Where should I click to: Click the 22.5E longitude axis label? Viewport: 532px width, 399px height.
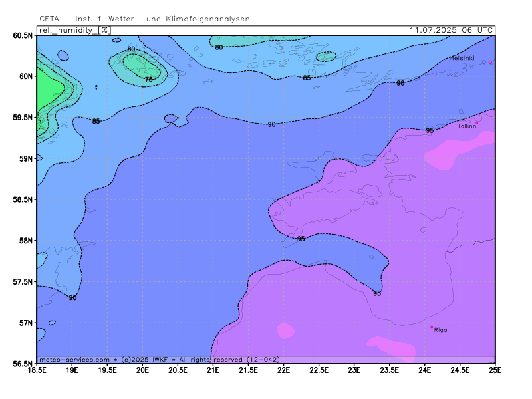[x=319, y=370]
